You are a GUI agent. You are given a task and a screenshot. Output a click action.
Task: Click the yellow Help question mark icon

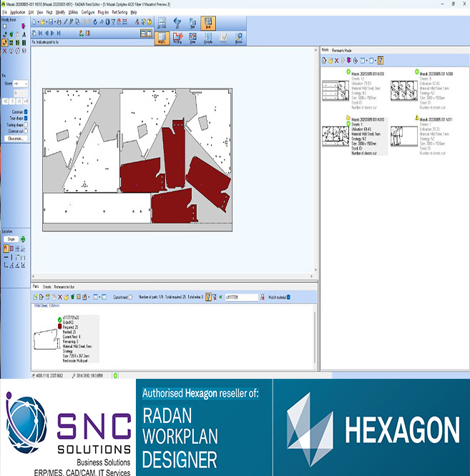pos(150,22)
